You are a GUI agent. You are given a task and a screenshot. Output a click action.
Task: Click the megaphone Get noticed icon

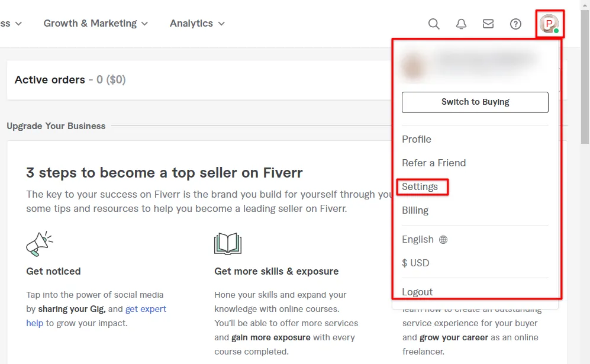click(x=40, y=244)
